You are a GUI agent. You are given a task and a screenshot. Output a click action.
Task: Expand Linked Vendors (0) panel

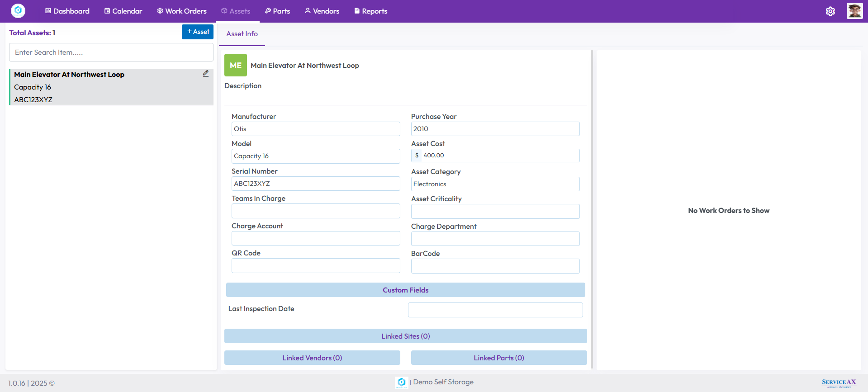(x=312, y=358)
